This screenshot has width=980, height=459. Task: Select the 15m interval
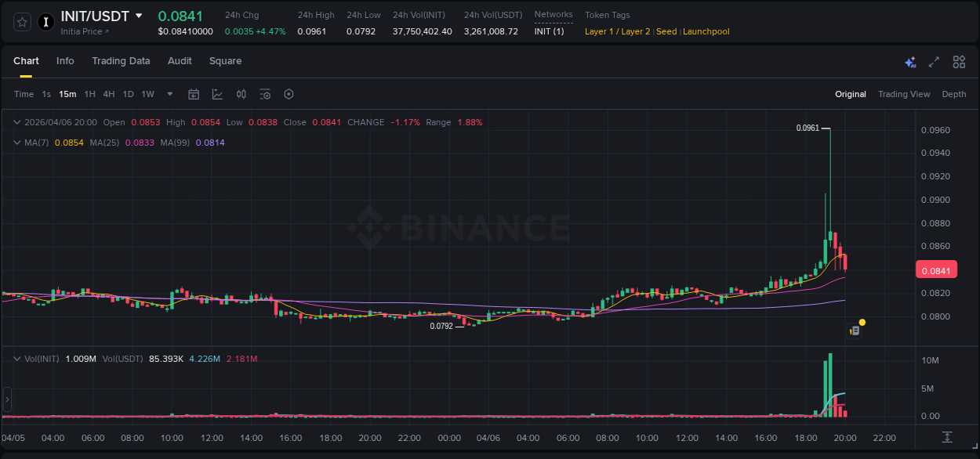[x=67, y=94]
